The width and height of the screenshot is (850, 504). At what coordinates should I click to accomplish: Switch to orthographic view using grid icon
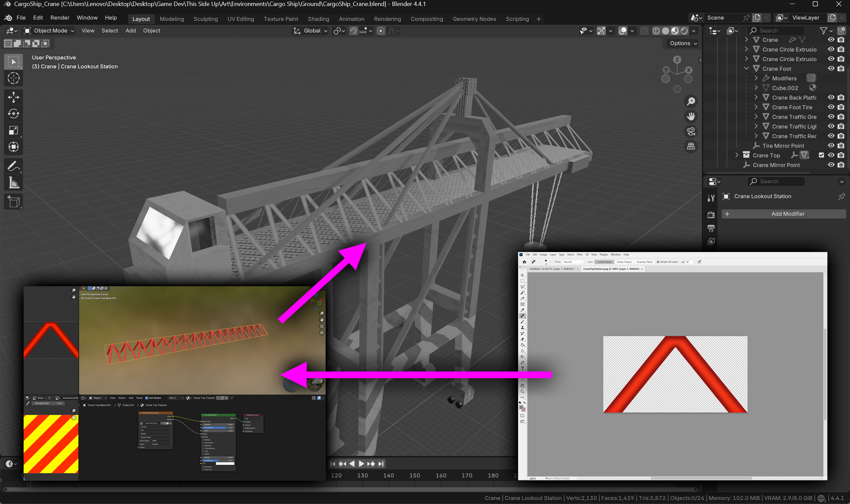[691, 146]
